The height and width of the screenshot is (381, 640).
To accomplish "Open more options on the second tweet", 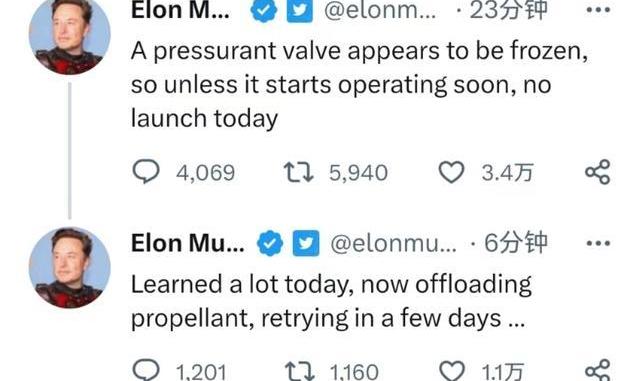I will 598,243.
